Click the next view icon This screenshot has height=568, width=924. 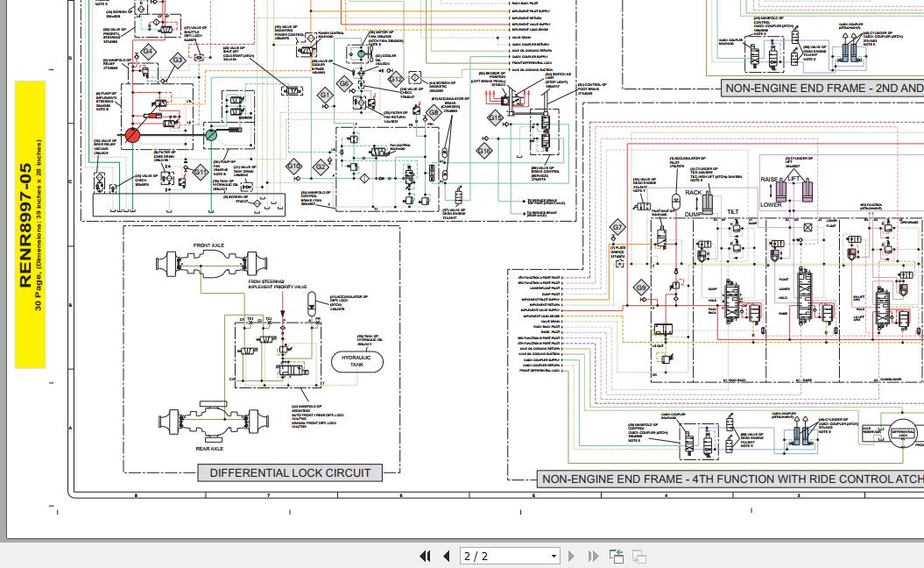coord(638,556)
